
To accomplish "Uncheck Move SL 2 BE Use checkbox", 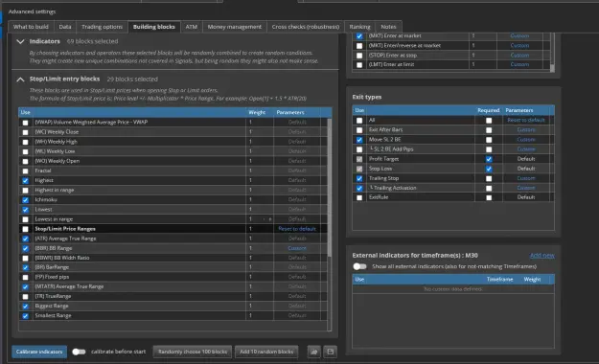I will point(359,140).
